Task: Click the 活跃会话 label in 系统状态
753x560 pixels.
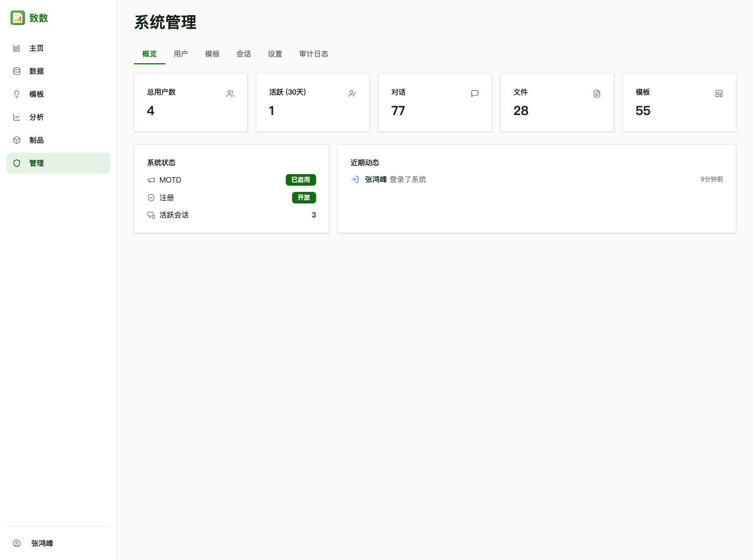Action: 174,215
